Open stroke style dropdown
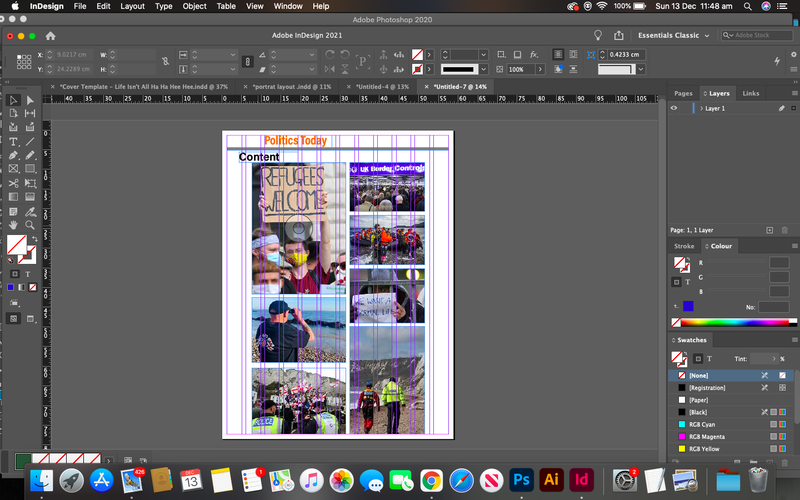This screenshot has width=800, height=500. click(484, 69)
